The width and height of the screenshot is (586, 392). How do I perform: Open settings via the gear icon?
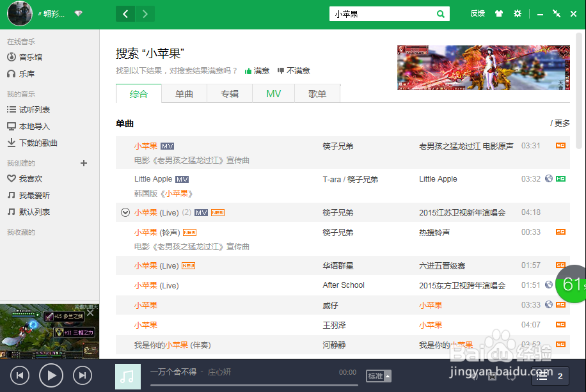(x=518, y=13)
